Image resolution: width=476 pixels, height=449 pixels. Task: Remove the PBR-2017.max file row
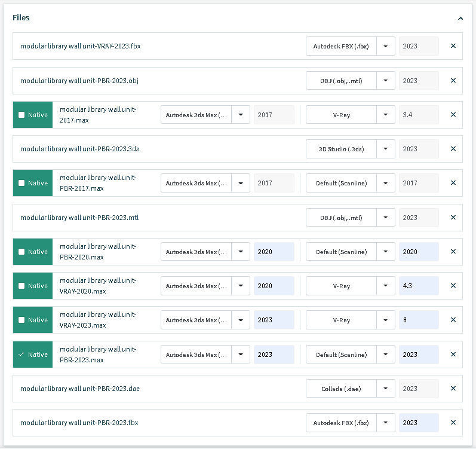453,183
